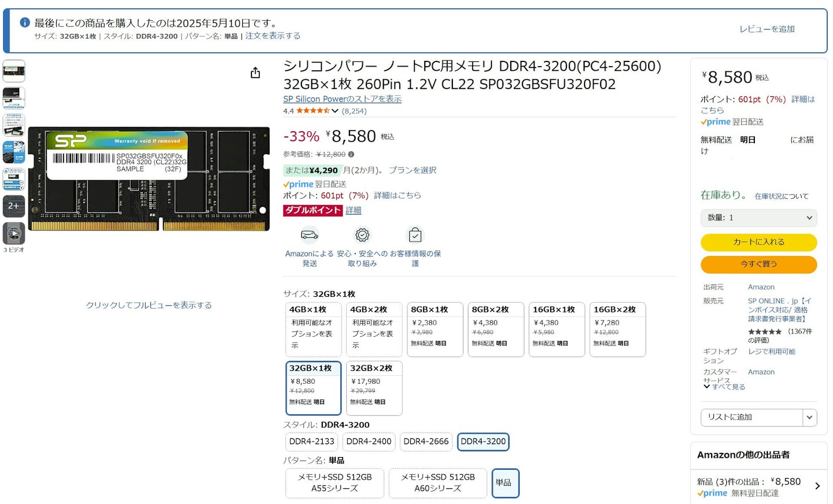Click ダブルポイント red badge
Viewport: 833px width, 504px height.
pos(312,210)
